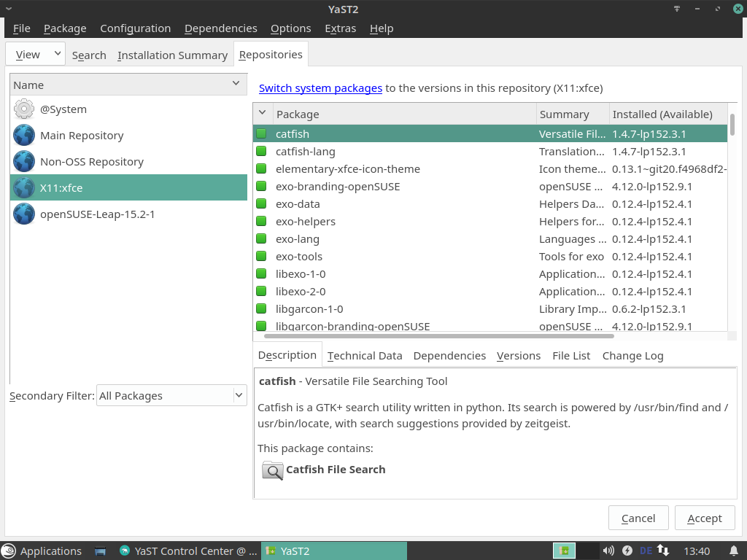The width and height of the screenshot is (747, 560).
Task: Open the Dependencies menu
Action: [x=220, y=28]
